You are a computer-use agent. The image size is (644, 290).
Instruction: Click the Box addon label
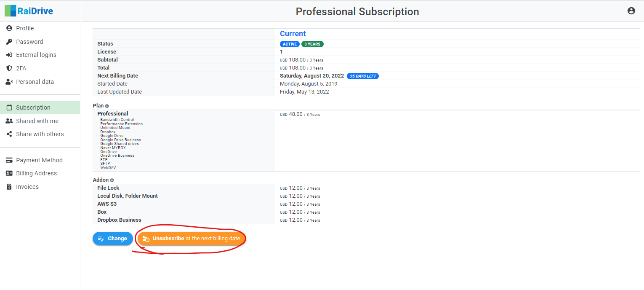coord(102,212)
